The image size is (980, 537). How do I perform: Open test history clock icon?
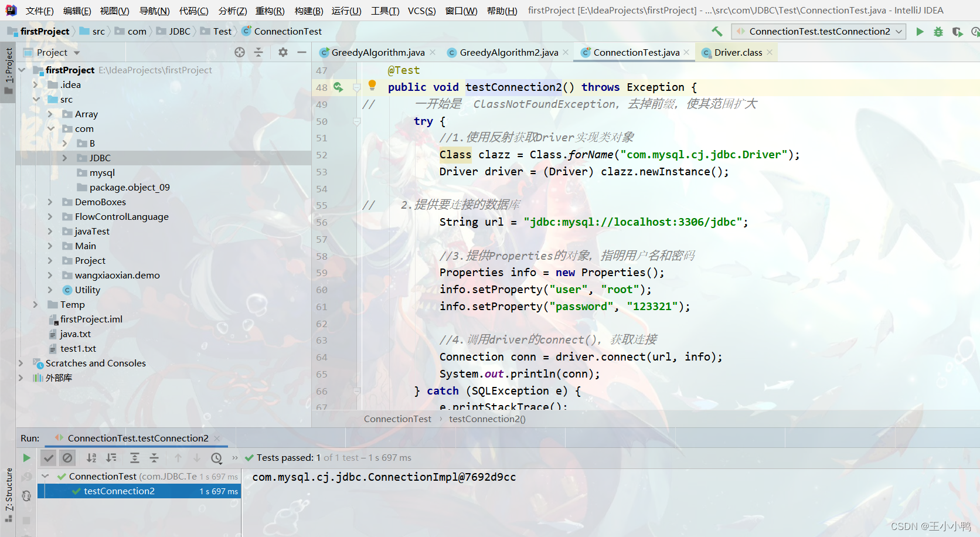pyautogui.click(x=216, y=458)
